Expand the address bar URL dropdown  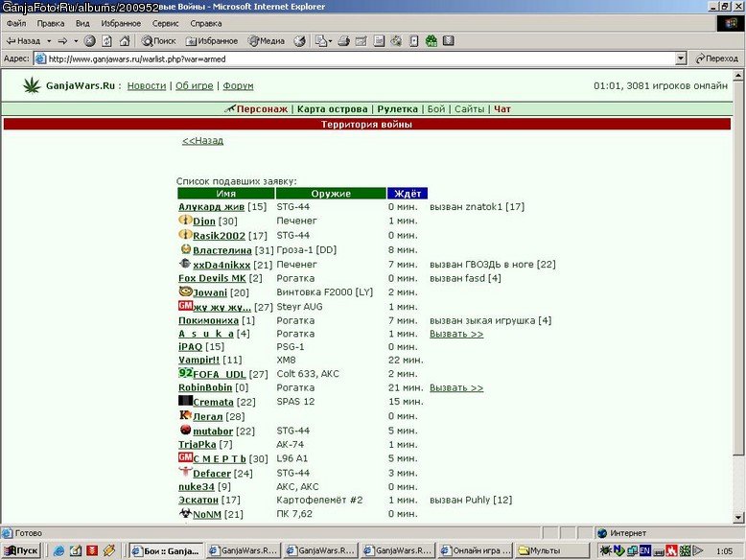click(x=681, y=58)
